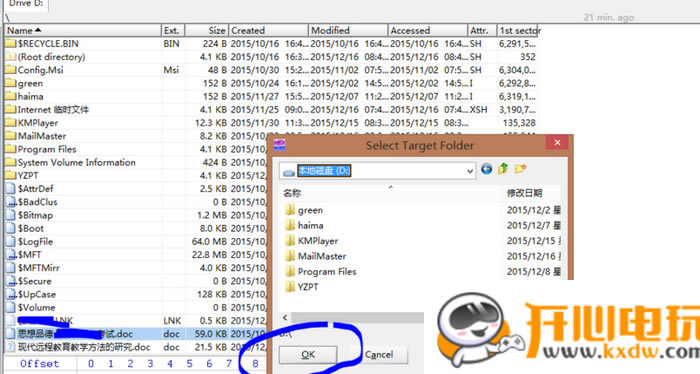
Task: Click the Modified column header
Action: click(348, 30)
